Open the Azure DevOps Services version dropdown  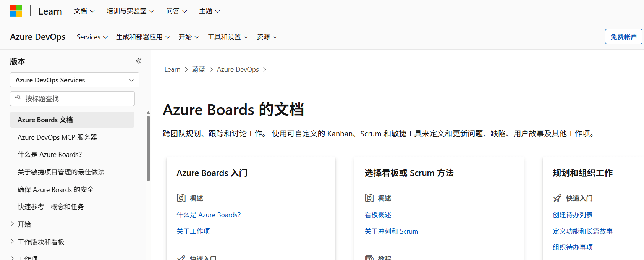[74, 80]
